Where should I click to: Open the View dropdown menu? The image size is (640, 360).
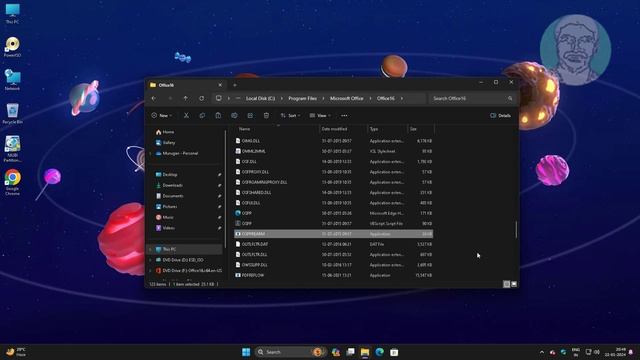point(320,116)
